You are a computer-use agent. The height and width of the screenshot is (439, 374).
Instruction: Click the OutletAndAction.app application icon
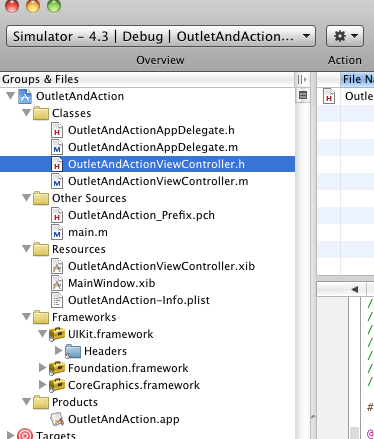[x=57, y=419]
